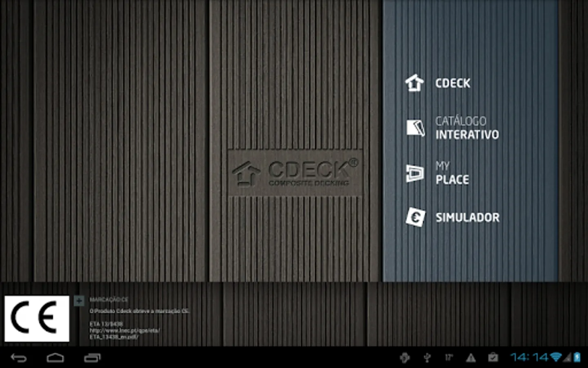This screenshot has width=588, height=368.
Task: Select 'O Produto Cdeck obteve a marcação CE' text
Action: click(139, 311)
